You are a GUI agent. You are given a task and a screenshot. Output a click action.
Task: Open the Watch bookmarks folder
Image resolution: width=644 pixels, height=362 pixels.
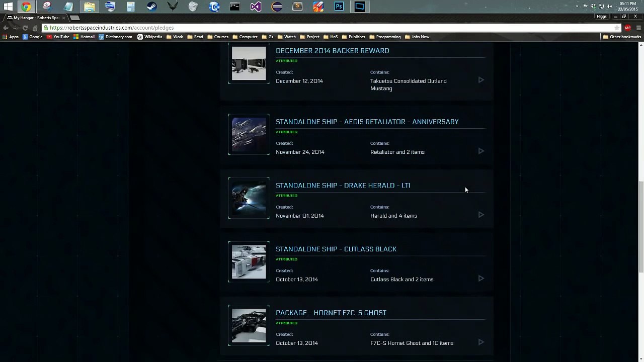pos(286,37)
